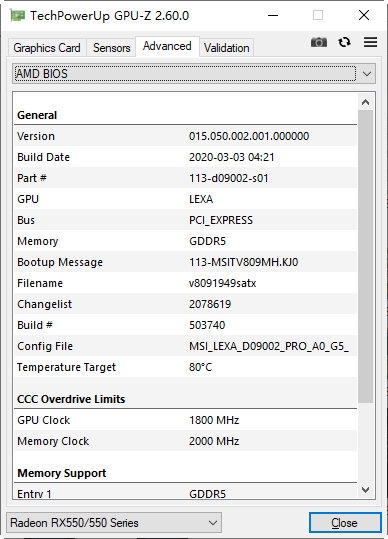
Task: Click the Memory row value GDDR5
Action: [x=207, y=241]
